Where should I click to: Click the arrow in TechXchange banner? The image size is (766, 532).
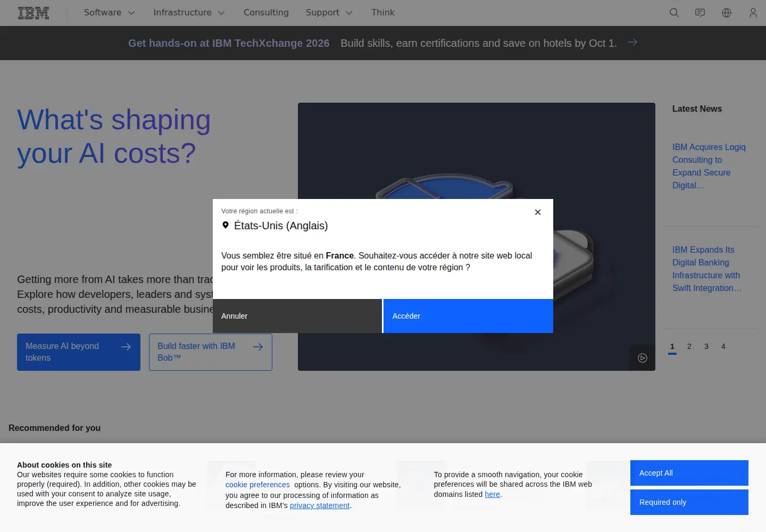click(632, 43)
